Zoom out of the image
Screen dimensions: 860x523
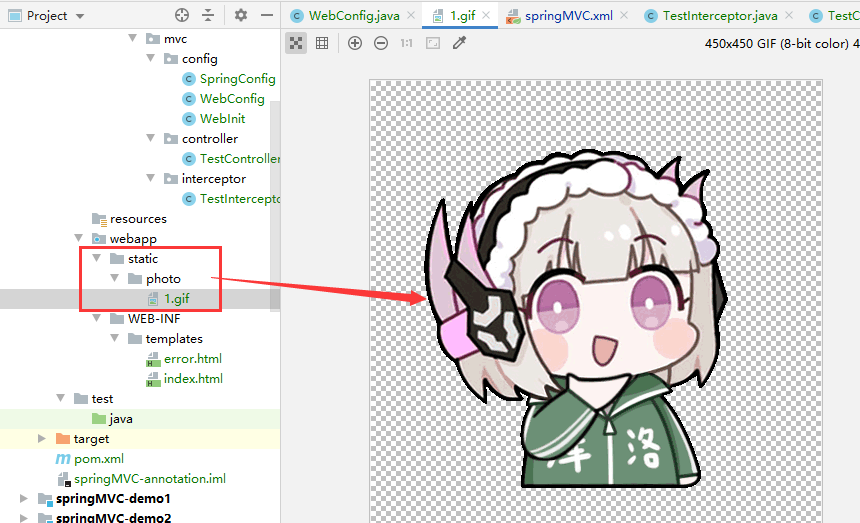coord(381,43)
